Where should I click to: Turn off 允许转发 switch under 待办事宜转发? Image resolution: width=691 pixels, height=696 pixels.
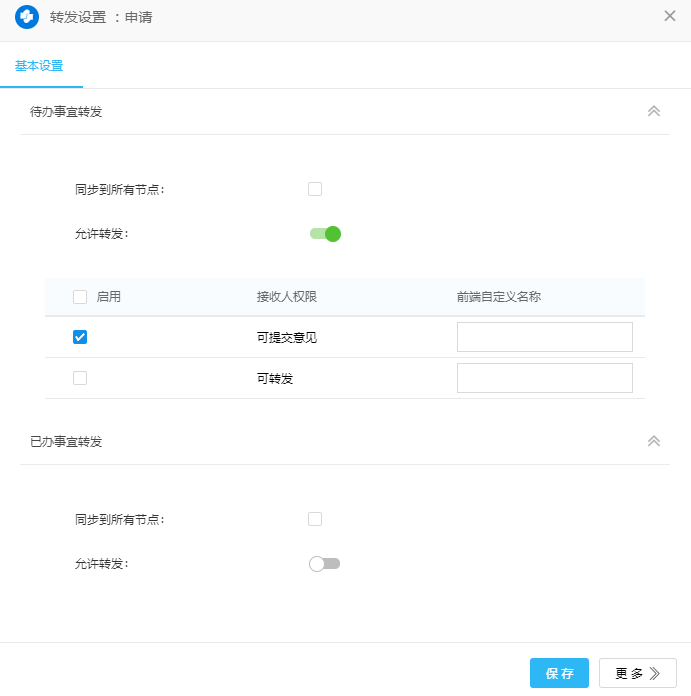326,234
